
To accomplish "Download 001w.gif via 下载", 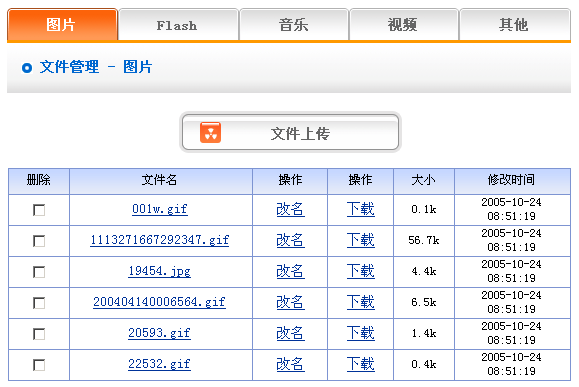I will 361,209.
